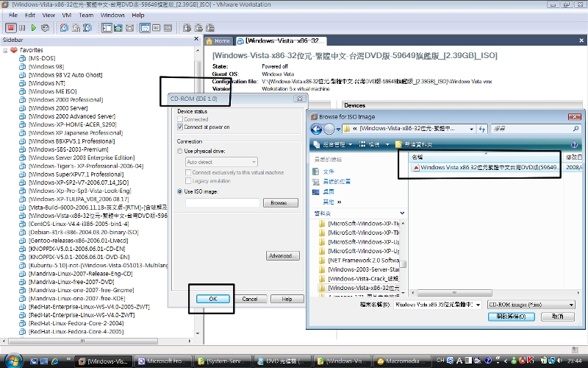
Task: Select [NET Framework 2.0 folder in tree
Action: click(x=363, y=261)
